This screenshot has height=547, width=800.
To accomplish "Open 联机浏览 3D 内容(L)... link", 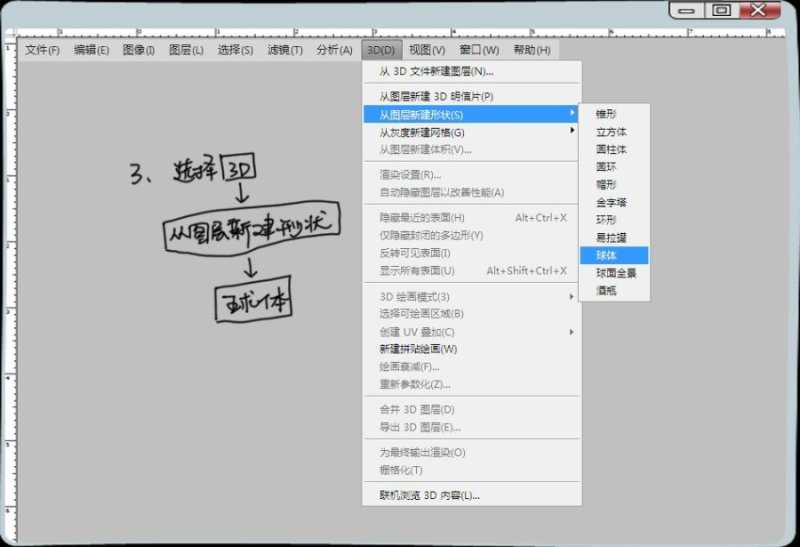I will click(429, 495).
